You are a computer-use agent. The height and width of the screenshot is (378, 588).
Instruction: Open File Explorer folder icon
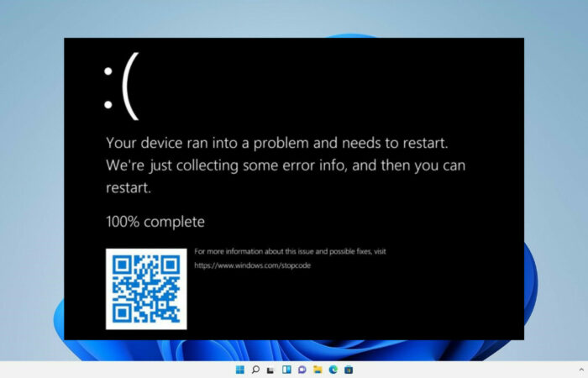tap(318, 370)
